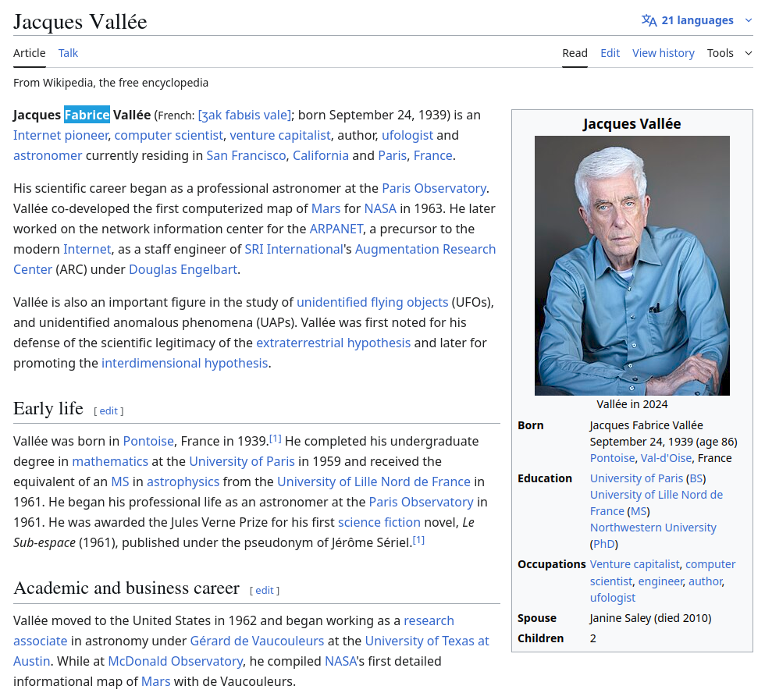Follow the ARPANET link

tap(336, 229)
